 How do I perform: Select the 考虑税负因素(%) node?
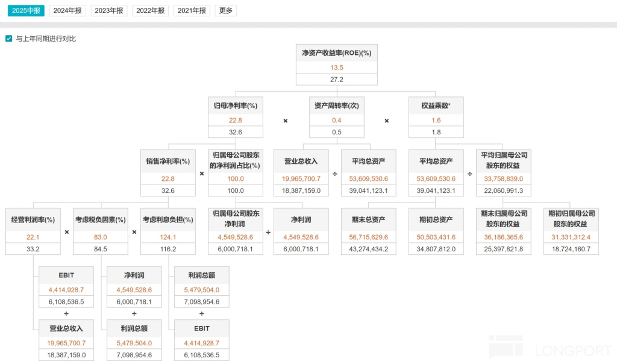101,220
